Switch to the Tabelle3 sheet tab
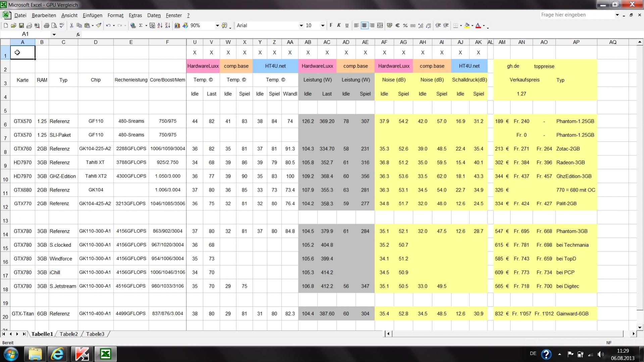 point(95,334)
